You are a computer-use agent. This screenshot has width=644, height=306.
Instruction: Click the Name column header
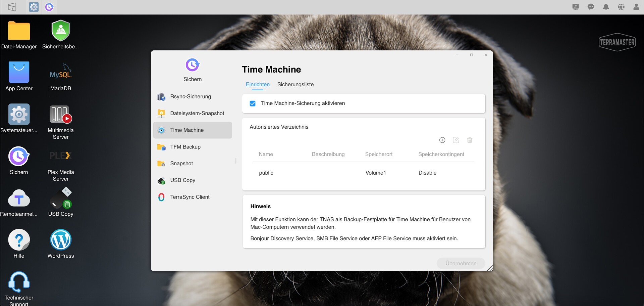pos(266,154)
